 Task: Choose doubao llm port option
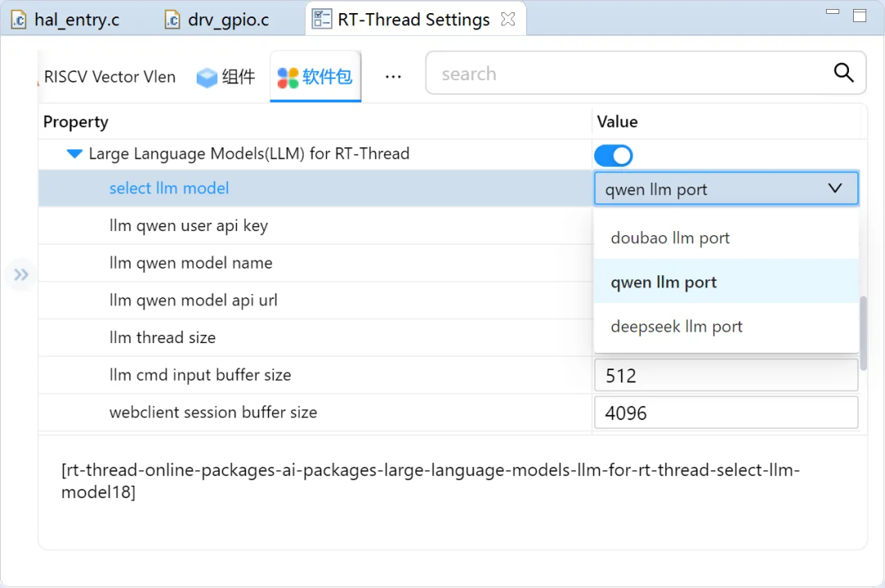(x=726, y=237)
